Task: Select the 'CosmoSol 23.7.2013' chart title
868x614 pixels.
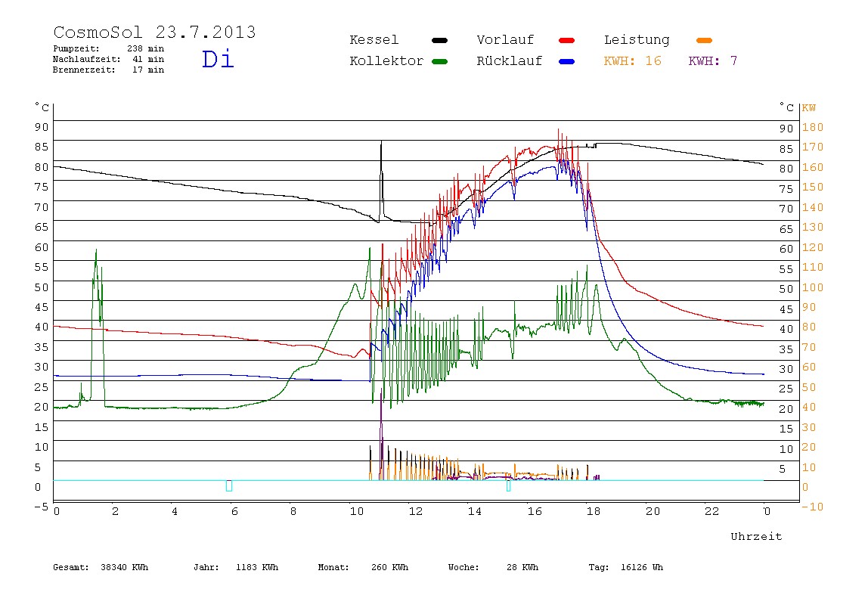Action: tap(154, 32)
